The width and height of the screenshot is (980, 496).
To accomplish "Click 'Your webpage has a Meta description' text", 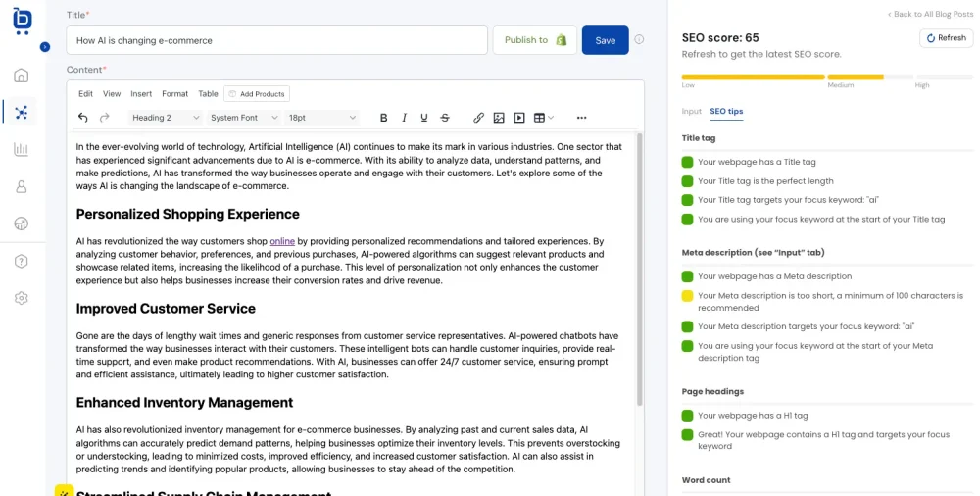I will pos(775,276).
